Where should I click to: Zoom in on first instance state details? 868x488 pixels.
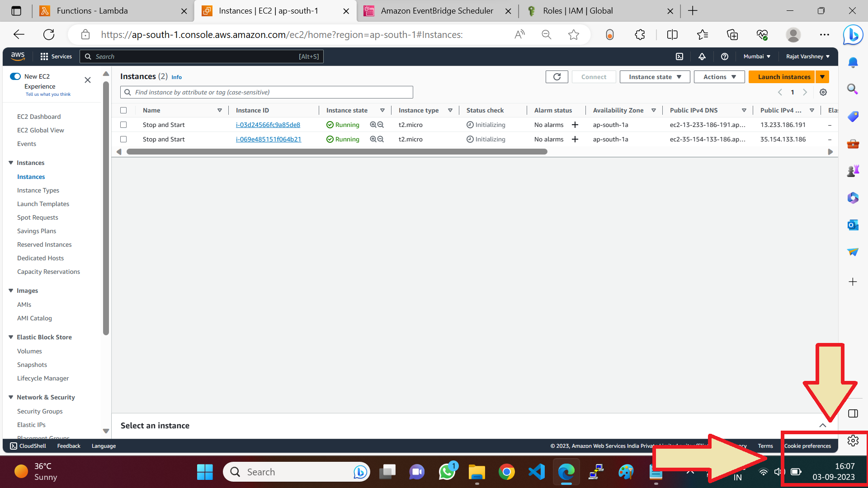pyautogui.click(x=373, y=125)
